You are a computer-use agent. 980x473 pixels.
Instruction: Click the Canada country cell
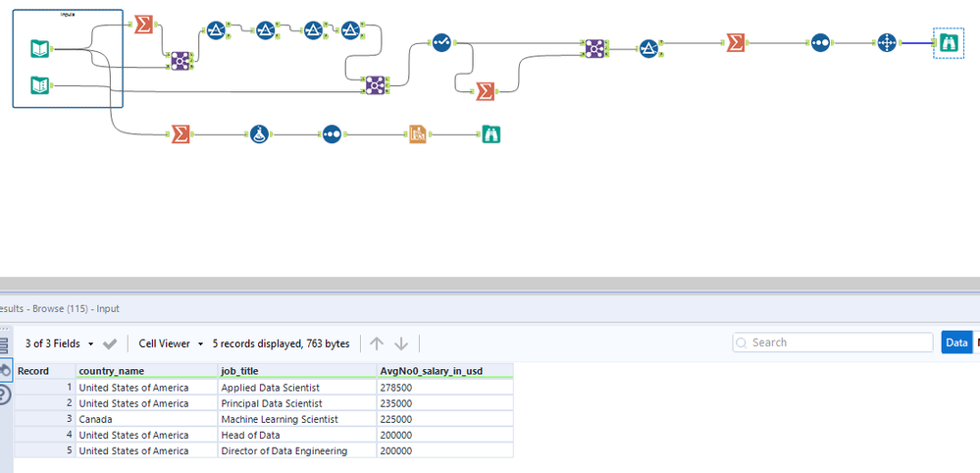point(147,419)
